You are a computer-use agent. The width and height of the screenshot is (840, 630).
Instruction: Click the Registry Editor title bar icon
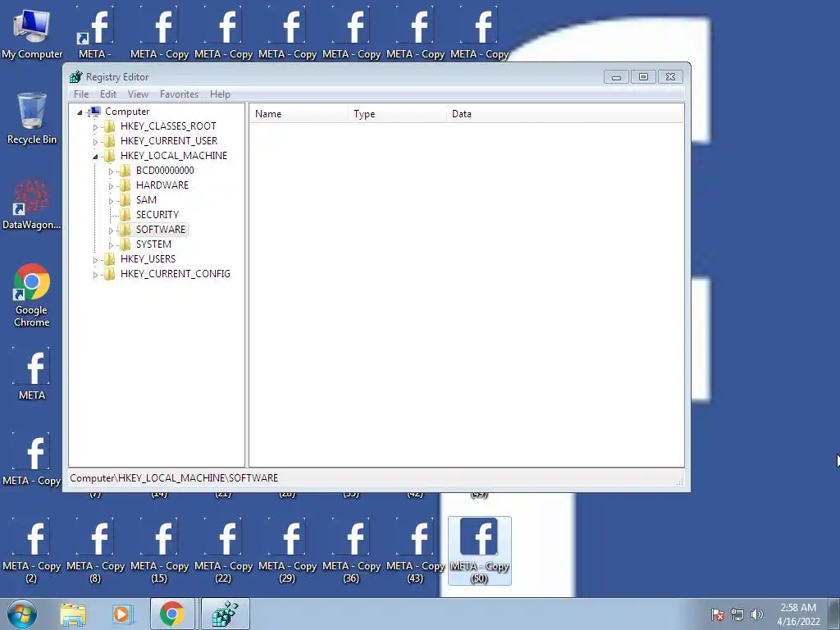76,76
